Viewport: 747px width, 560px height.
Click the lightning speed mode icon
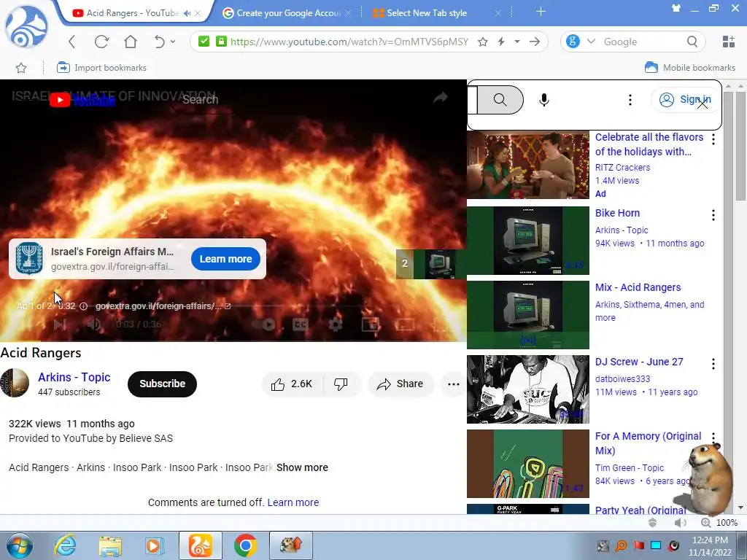coord(501,42)
